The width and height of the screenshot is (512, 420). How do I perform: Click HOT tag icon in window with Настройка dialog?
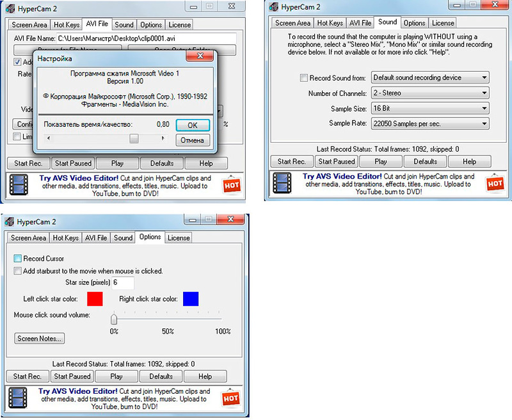click(x=232, y=186)
